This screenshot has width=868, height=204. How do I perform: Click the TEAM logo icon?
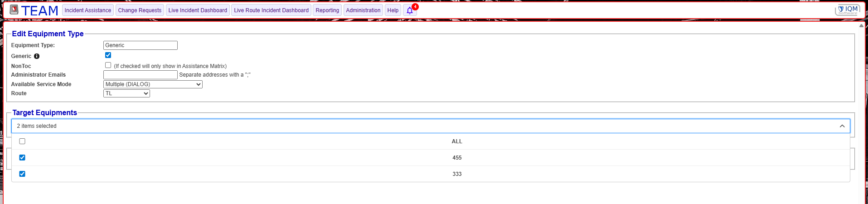coord(14,10)
